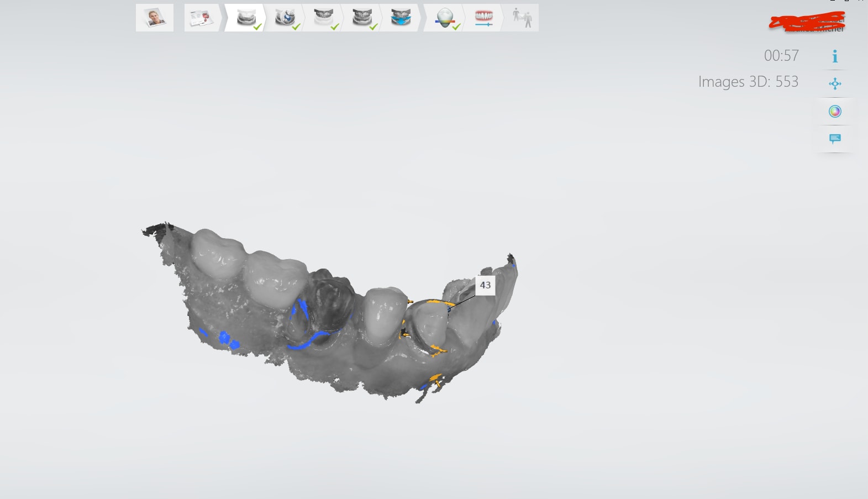Select the active lower jaw scan step

(246, 18)
